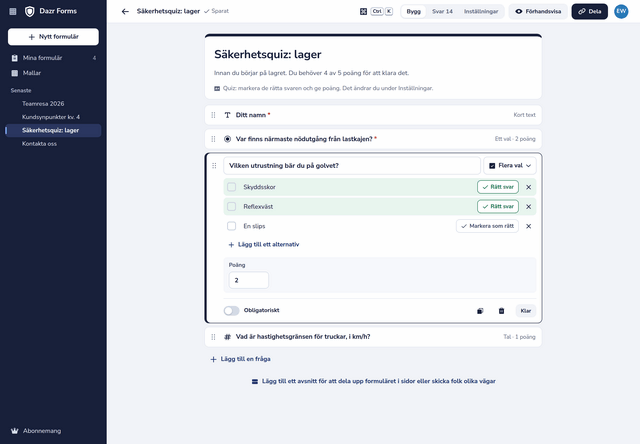Click the Poäng points input field
This screenshot has width=640, height=444.
249,280
